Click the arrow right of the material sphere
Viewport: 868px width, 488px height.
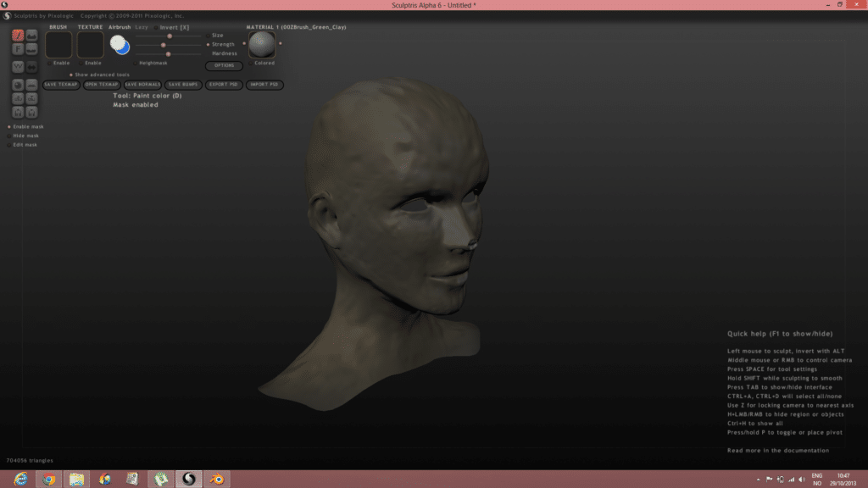pos(281,44)
